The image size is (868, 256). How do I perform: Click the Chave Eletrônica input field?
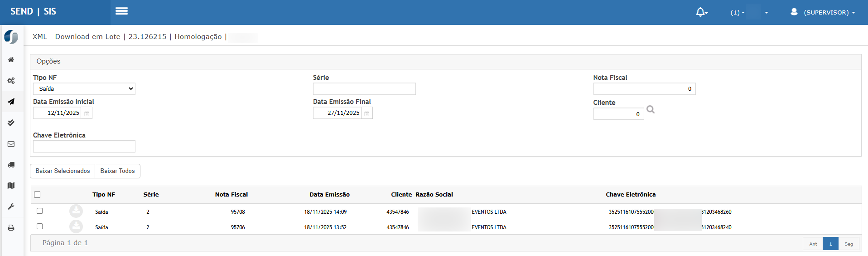click(84, 147)
